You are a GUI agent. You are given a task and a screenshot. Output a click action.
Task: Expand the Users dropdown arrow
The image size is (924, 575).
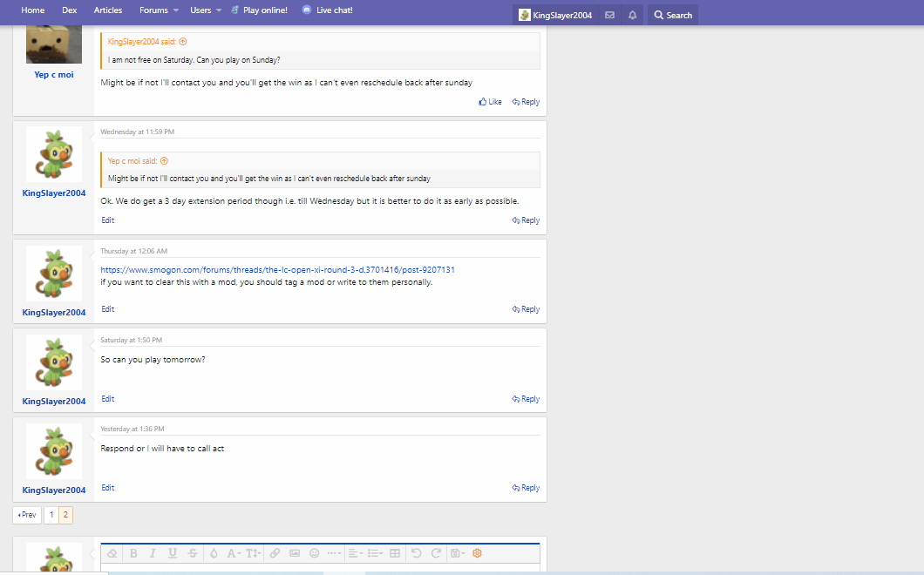click(219, 10)
